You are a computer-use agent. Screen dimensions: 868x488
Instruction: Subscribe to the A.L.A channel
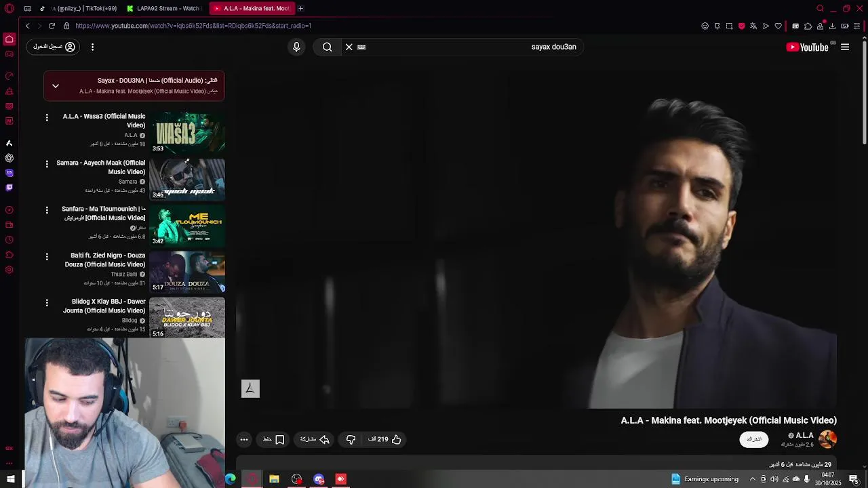[754, 439]
